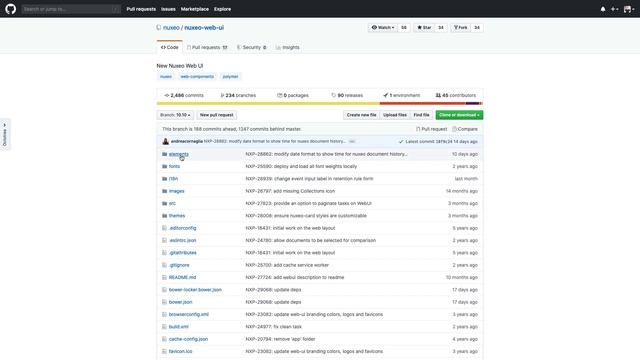The height and width of the screenshot is (360, 640).
Task: View the 45 contributors
Action: 456,95
